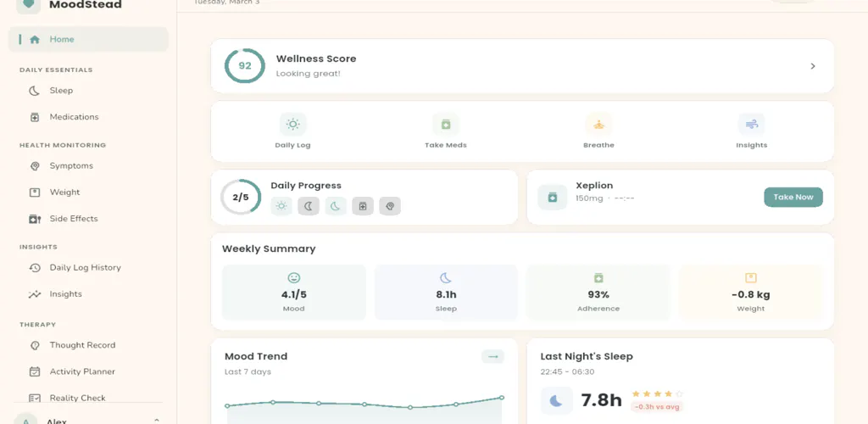Image resolution: width=868 pixels, height=424 pixels.
Task: Select the Sleep 8.1h summary tile
Action: coord(446,293)
